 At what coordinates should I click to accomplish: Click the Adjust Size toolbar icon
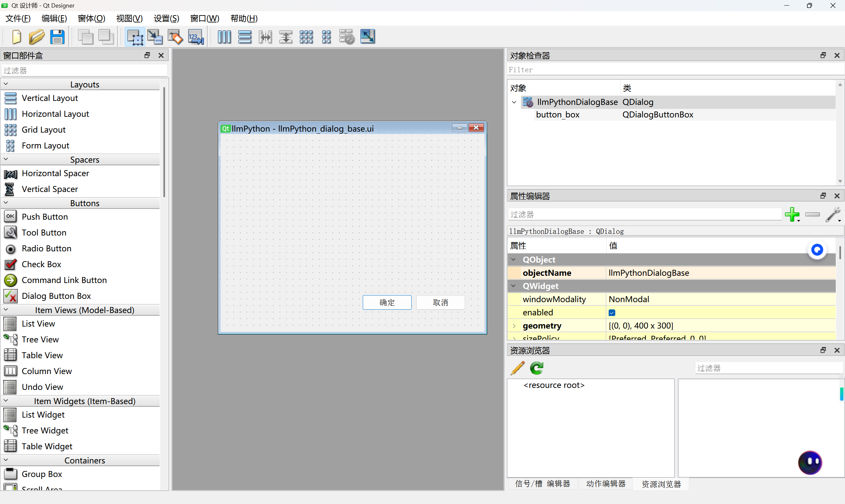[x=367, y=37]
